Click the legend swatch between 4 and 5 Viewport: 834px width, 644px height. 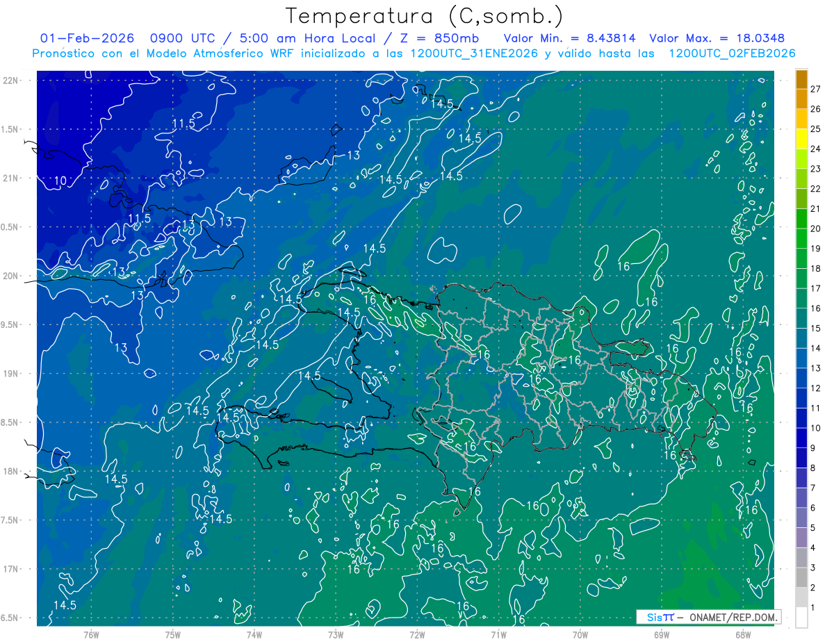[801, 538]
